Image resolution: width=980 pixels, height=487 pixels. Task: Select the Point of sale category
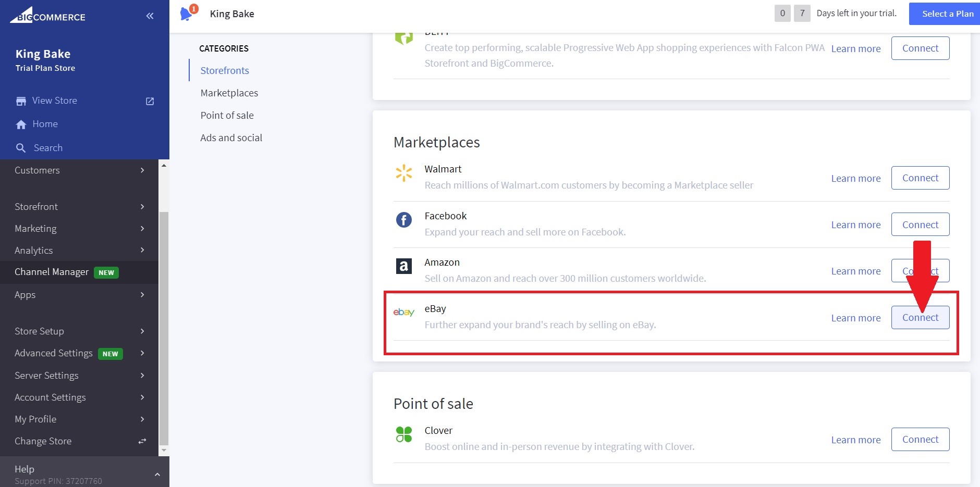coord(227,115)
